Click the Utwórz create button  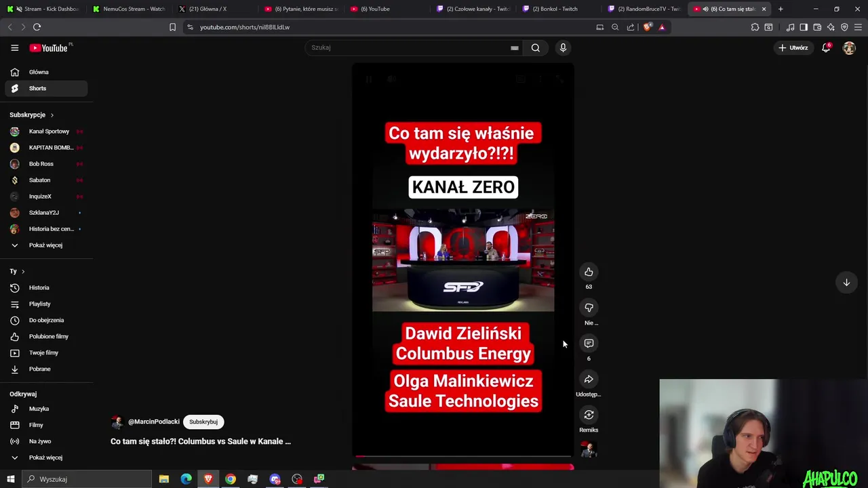point(793,47)
